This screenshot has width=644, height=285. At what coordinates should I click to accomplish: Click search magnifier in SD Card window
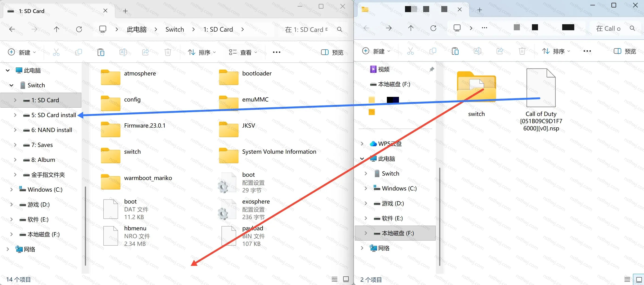point(339,29)
